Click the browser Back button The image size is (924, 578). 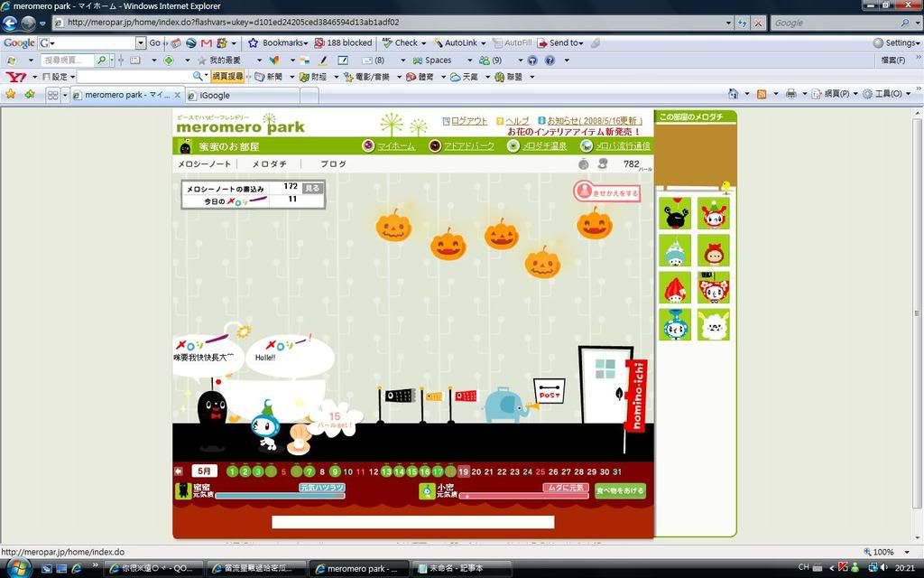[x=10, y=23]
